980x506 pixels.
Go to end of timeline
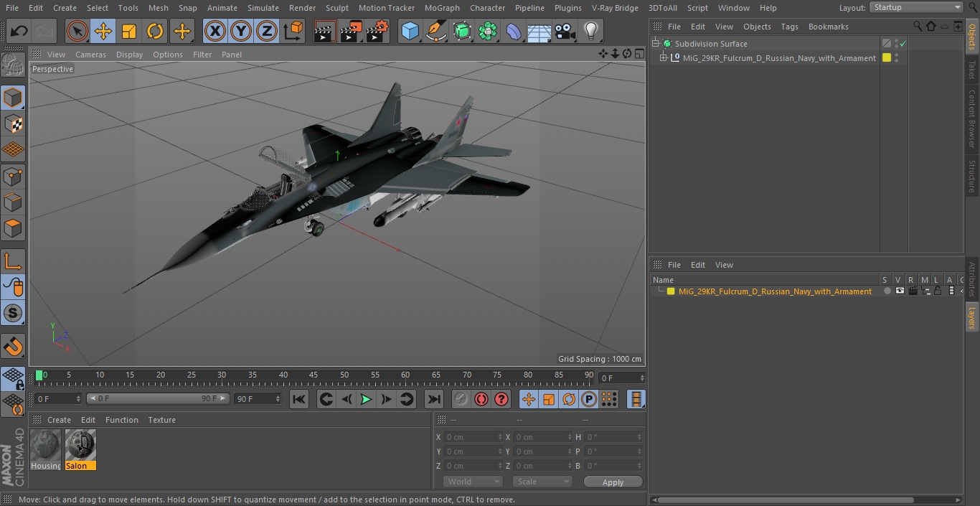point(434,399)
